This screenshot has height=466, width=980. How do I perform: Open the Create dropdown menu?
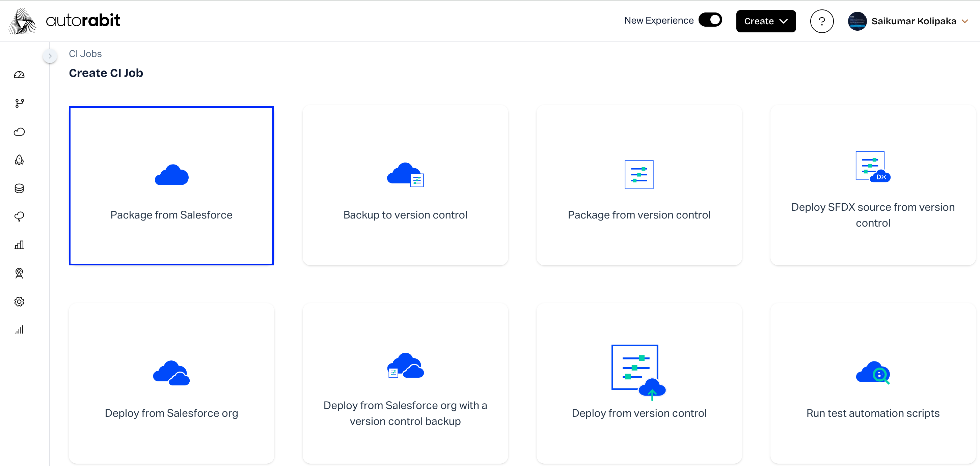(x=765, y=21)
